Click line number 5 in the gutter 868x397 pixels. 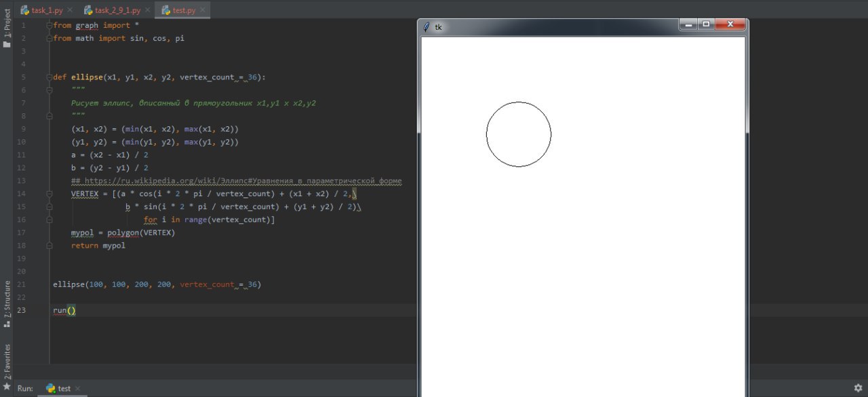click(24, 77)
